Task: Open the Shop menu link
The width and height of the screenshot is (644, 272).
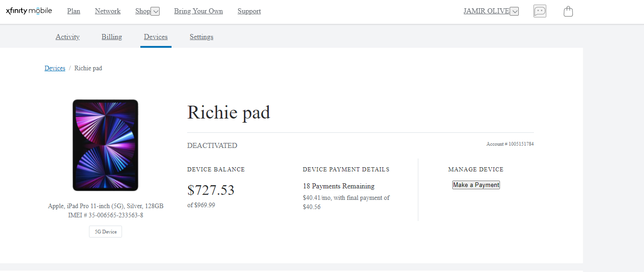Action: click(x=143, y=11)
